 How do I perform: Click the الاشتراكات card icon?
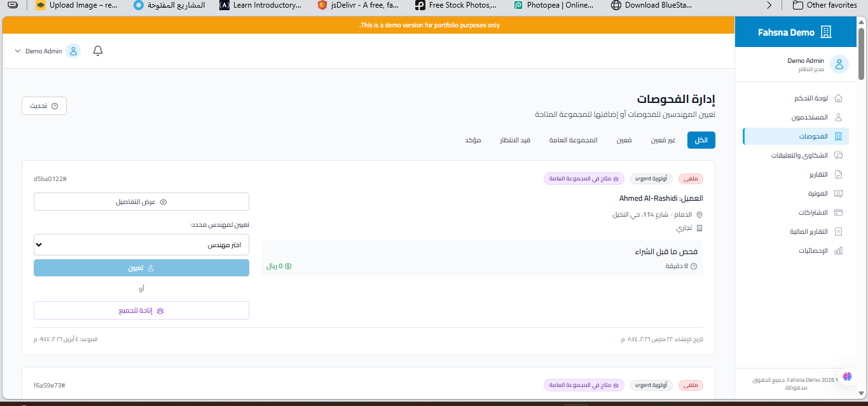(838, 213)
